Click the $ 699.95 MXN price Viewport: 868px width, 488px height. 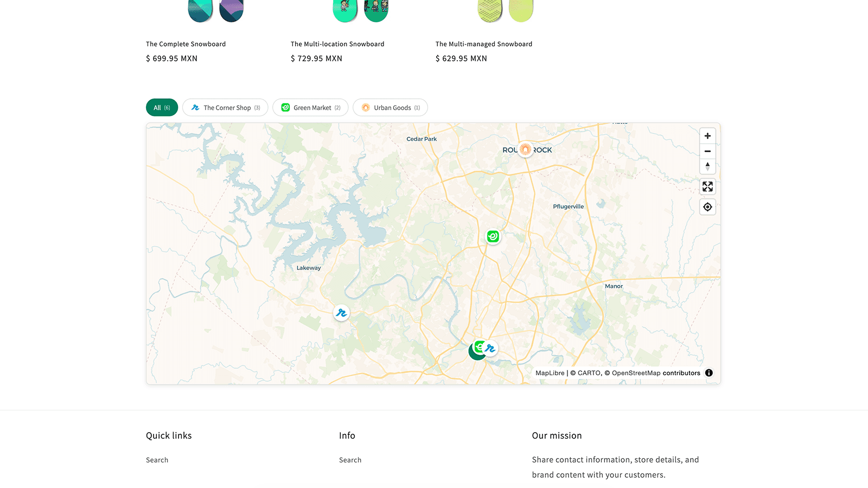point(171,59)
